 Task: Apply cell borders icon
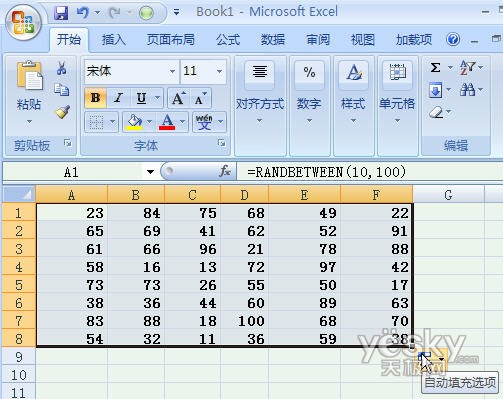click(96, 122)
